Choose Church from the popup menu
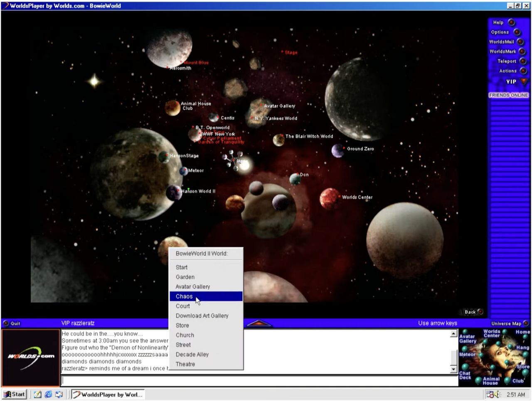 click(x=206, y=335)
